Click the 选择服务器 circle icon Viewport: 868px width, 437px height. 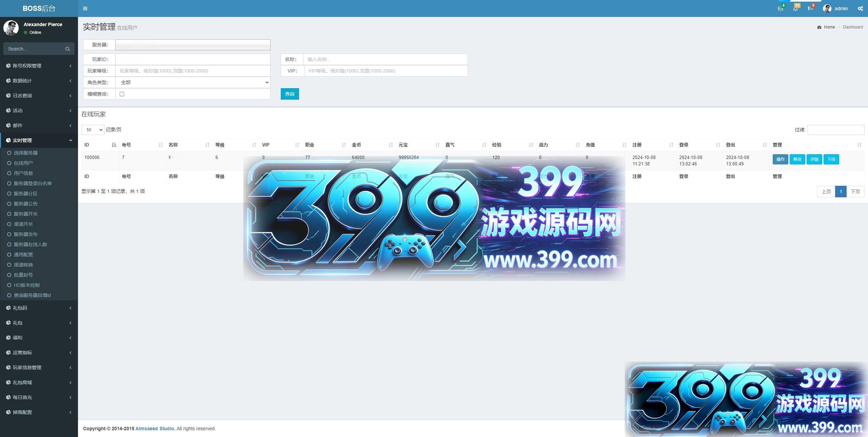(9, 153)
